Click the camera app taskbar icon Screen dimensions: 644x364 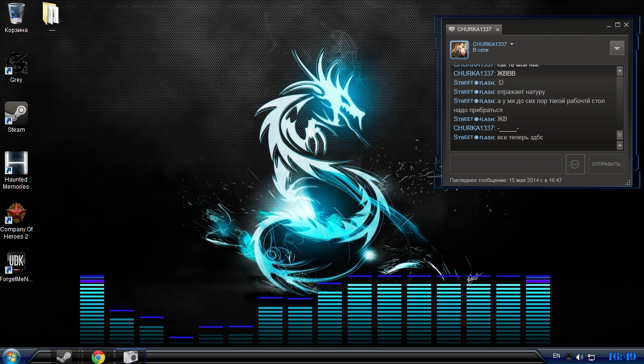(130, 357)
